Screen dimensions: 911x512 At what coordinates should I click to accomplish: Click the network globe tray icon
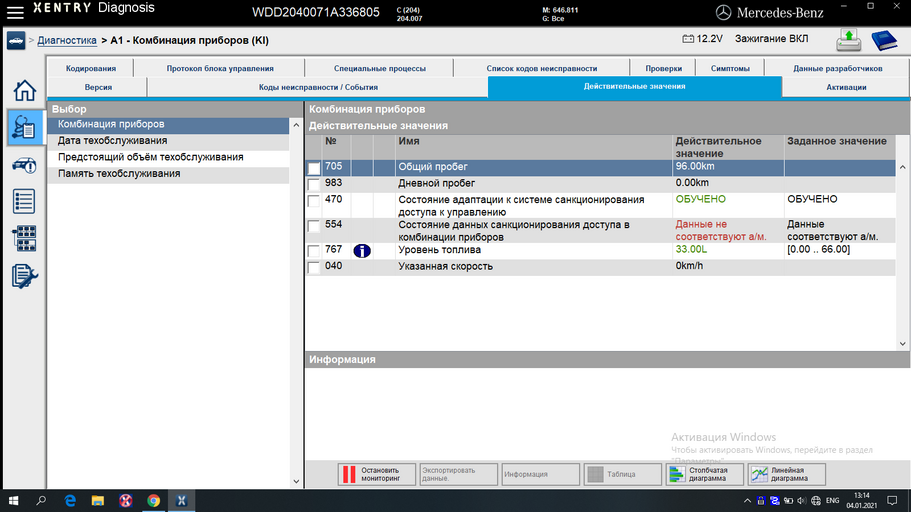(816, 500)
